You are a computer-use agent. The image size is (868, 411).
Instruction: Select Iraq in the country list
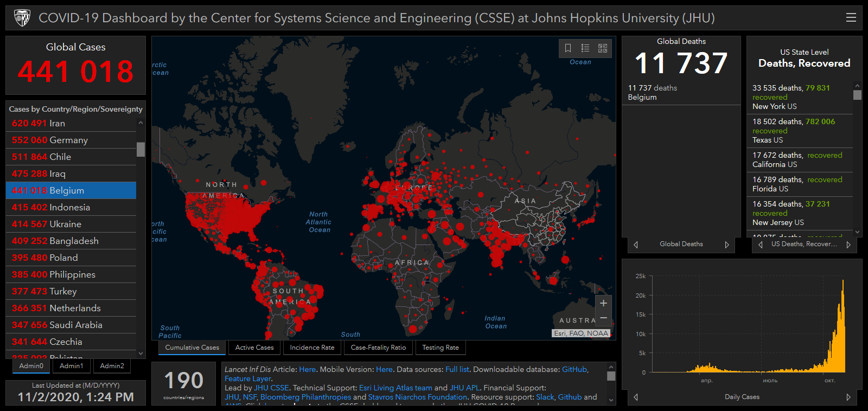(x=71, y=174)
